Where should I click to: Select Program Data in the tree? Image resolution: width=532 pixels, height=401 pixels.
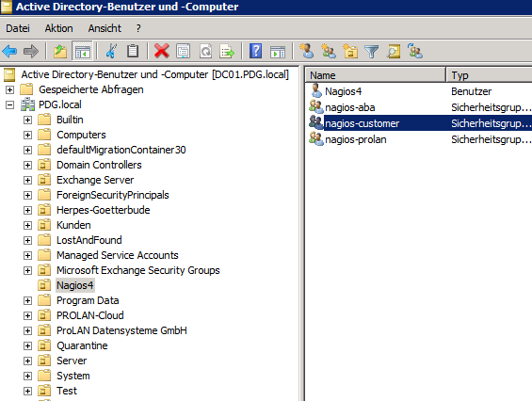tap(88, 300)
